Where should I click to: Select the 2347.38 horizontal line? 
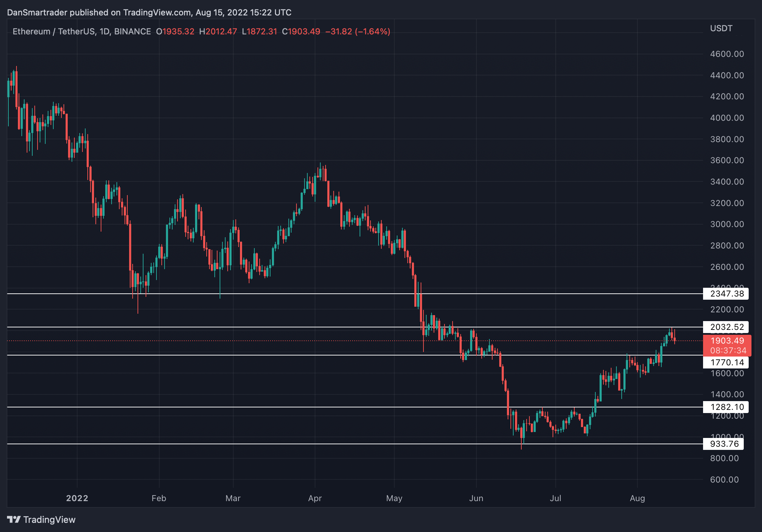tap(354, 294)
